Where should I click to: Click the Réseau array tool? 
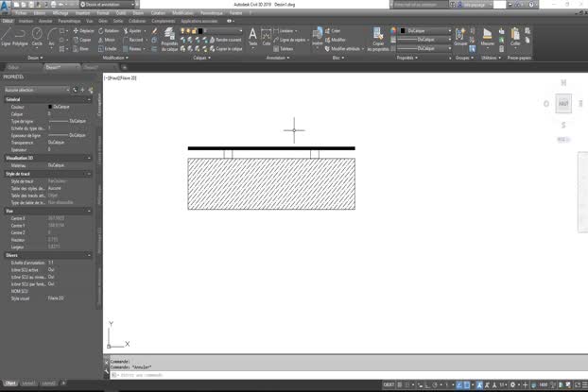coord(132,49)
